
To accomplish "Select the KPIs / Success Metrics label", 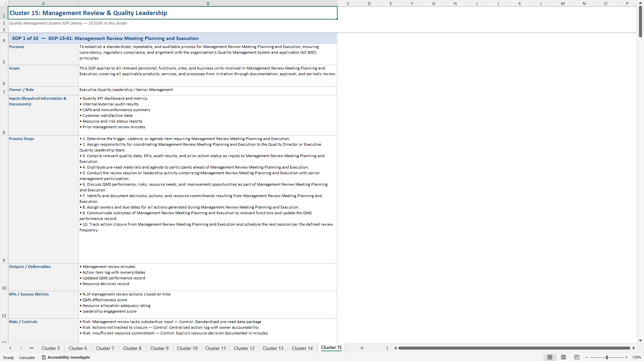I will coord(44,305).
